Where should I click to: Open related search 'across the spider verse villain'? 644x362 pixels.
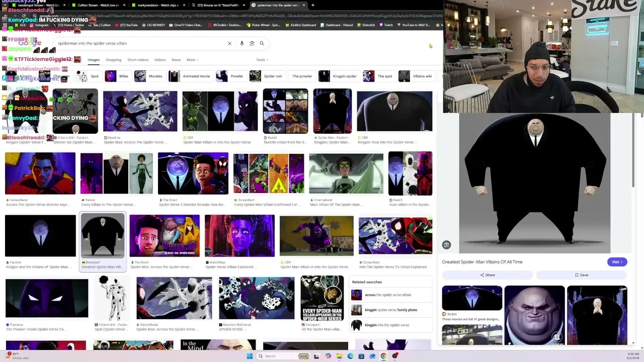point(390,295)
